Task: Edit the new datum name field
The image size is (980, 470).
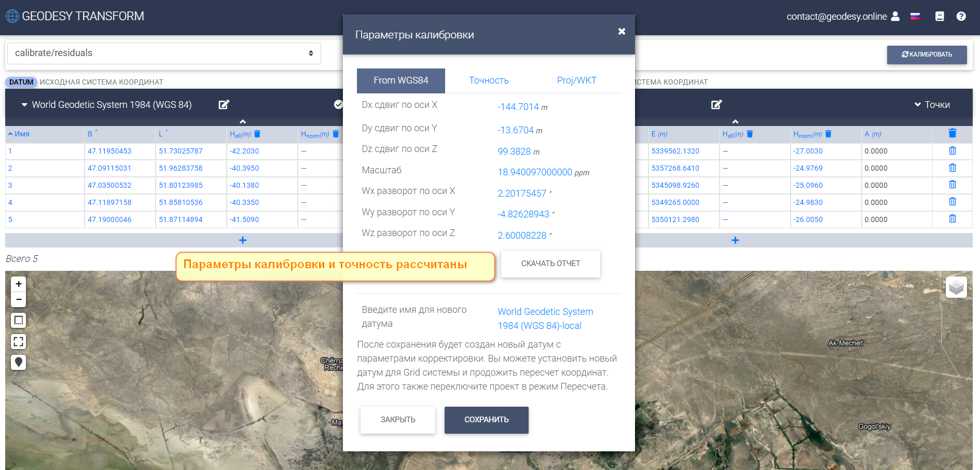Action: (545, 319)
